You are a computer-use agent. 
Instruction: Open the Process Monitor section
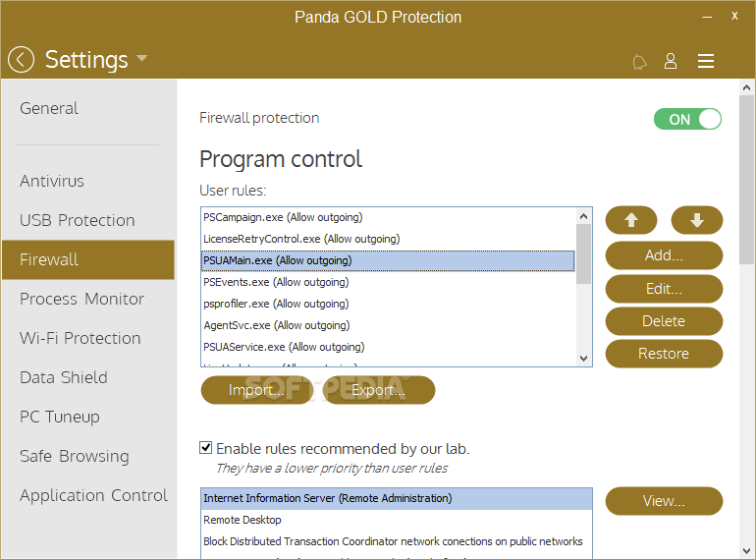coord(81,299)
